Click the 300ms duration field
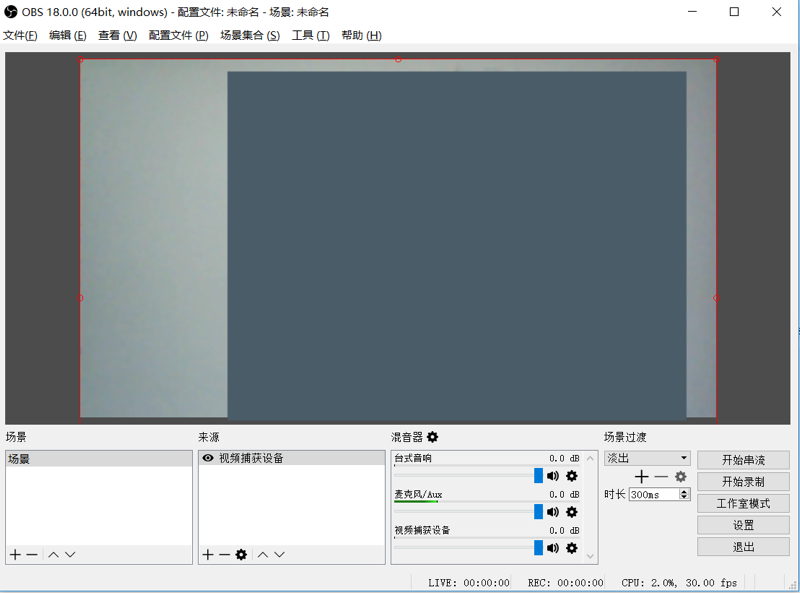 click(654, 495)
